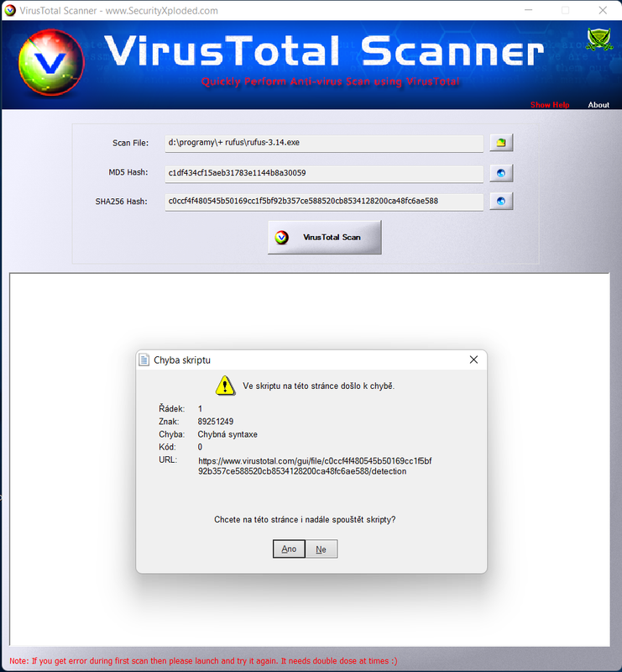Viewport: 622px width, 672px height.
Task: Click the globe icon beside MD5 Hash
Action: tap(501, 173)
